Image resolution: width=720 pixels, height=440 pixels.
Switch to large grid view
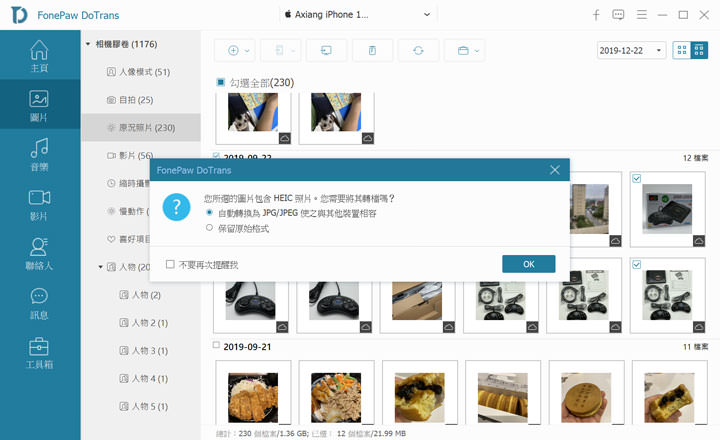point(682,50)
